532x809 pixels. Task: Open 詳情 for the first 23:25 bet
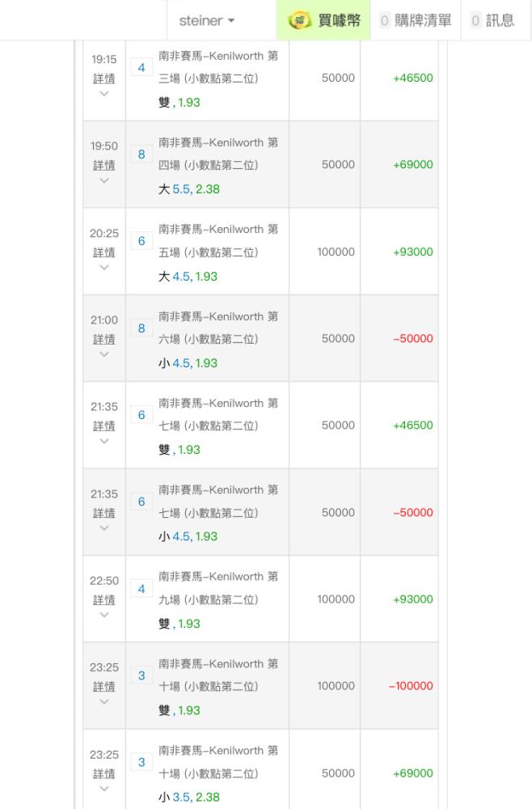point(104,687)
